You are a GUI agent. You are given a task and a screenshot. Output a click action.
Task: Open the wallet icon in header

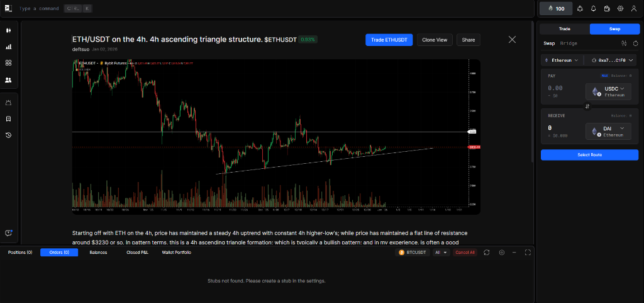(607, 8)
